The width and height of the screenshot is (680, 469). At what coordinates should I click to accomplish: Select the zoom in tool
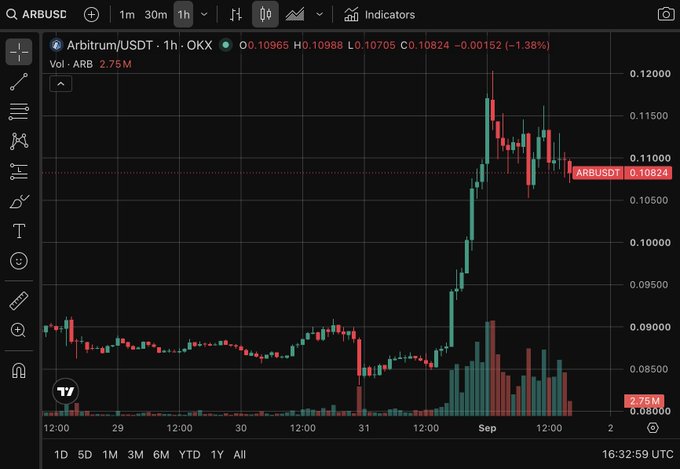pyautogui.click(x=19, y=330)
